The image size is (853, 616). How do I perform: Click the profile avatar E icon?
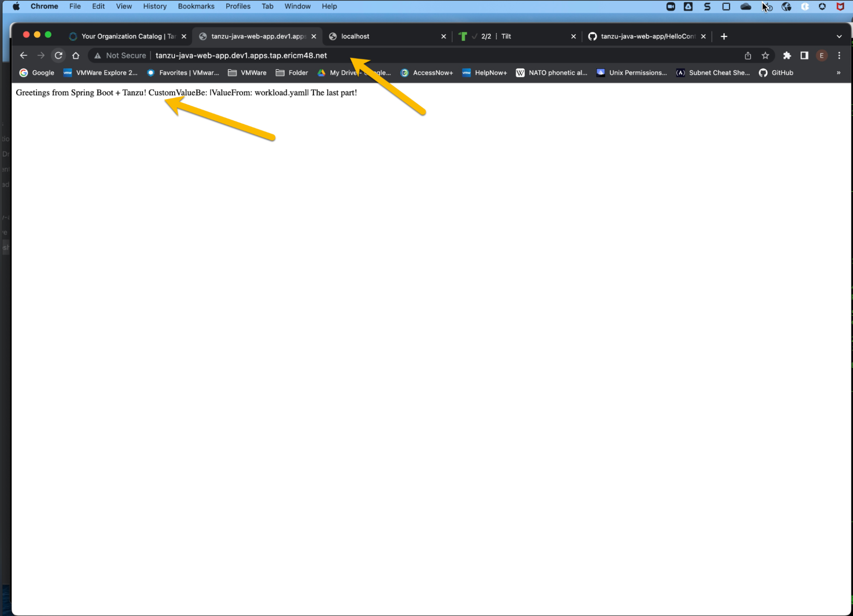(x=821, y=55)
